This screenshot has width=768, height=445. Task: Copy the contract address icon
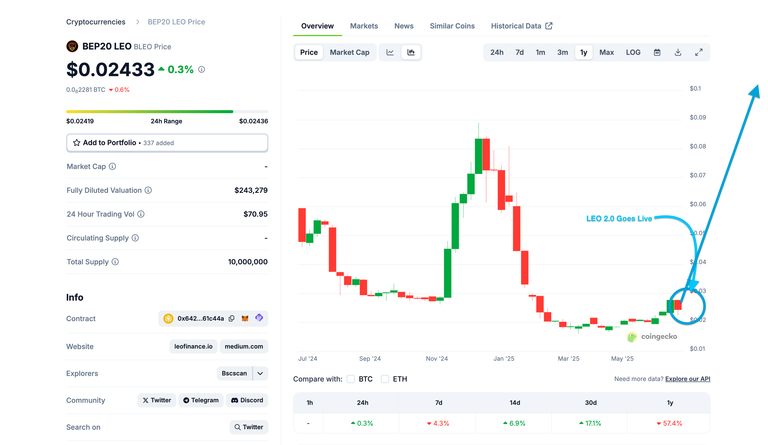click(x=232, y=319)
